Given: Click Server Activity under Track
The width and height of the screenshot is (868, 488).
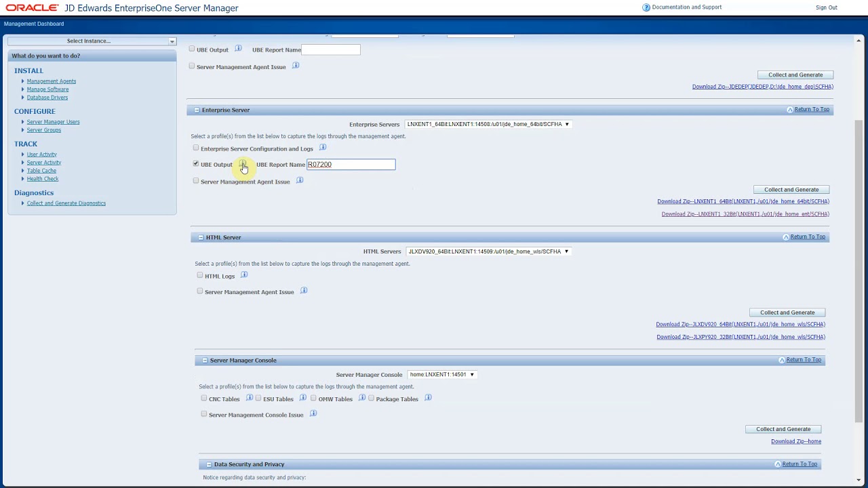Looking at the screenshot, I should 44,163.
